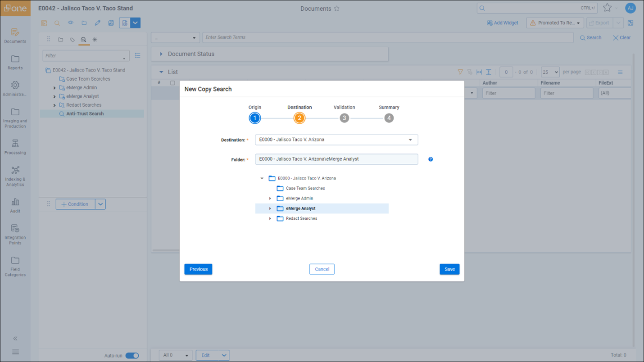
Task: Click the Save button
Action: pos(449,269)
